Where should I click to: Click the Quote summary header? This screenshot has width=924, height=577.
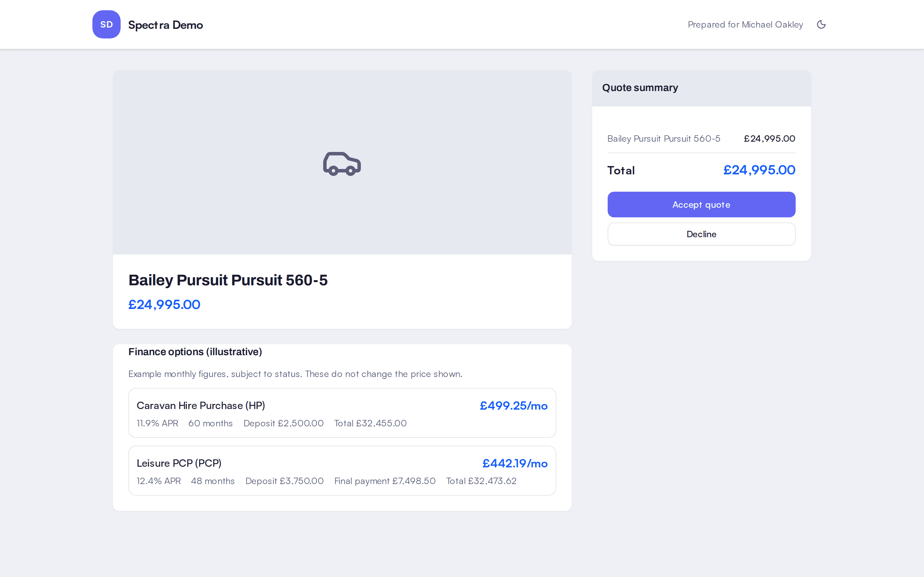(640, 88)
